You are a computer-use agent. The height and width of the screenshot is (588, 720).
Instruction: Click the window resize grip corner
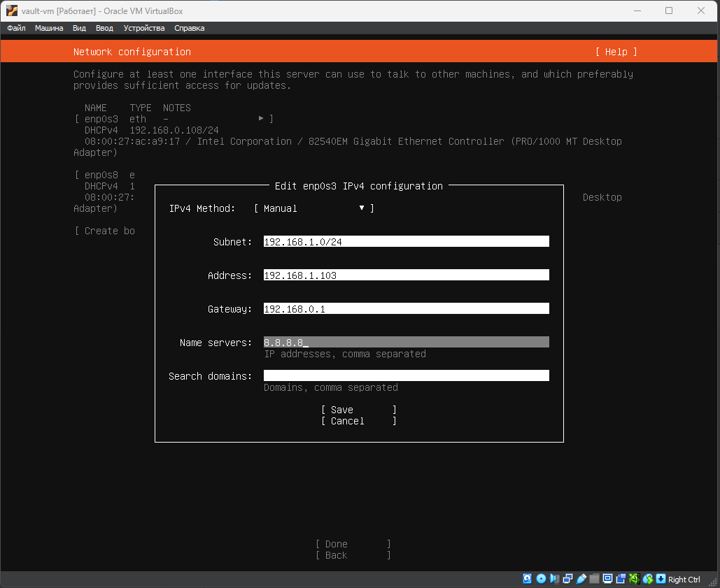(713, 582)
